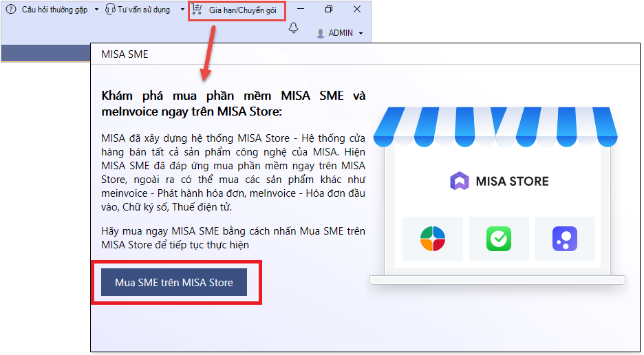Minimize the application window
The image size is (644, 355).
click(x=301, y=10)
